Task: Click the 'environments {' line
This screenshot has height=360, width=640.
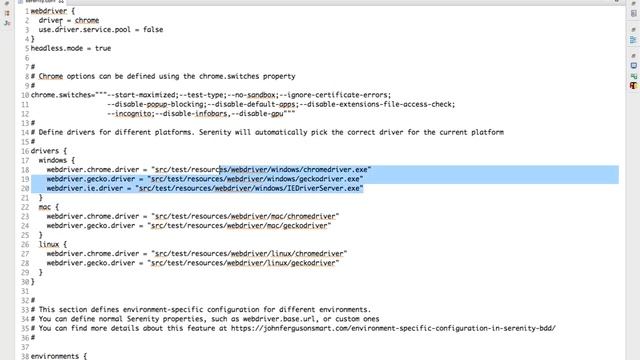Action: (x=59, y=356)
